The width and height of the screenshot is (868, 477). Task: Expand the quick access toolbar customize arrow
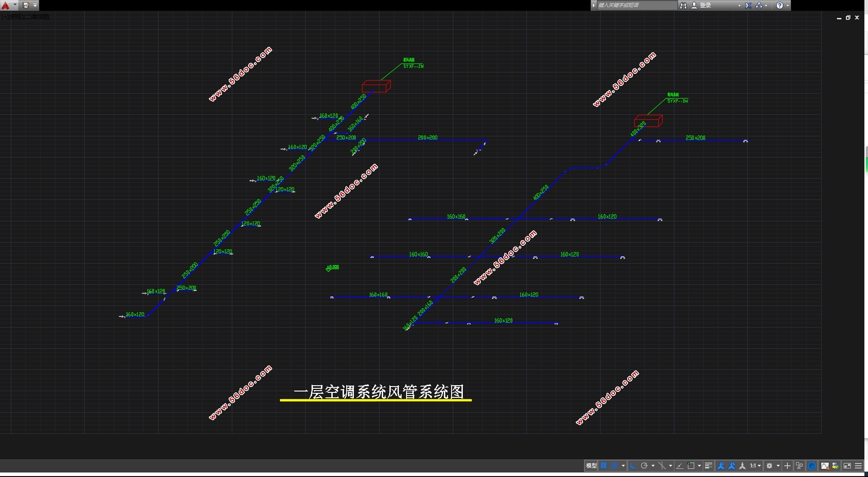pos(35,5)
